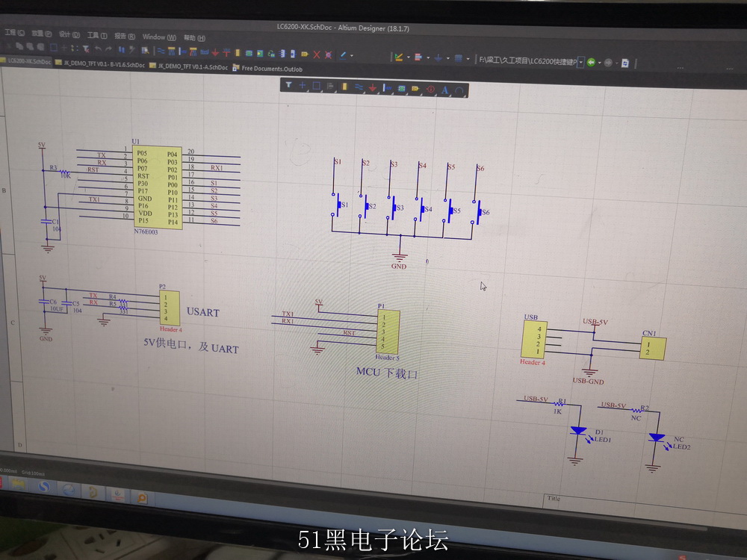Click the red power port in the active bar
This screenshot has height=560, width=747.
373,87
